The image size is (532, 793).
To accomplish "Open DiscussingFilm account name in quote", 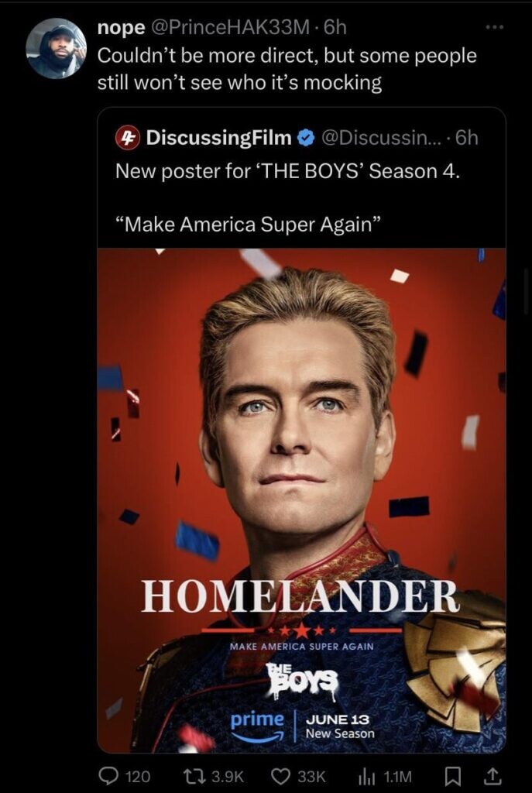I will [x=218, y=138].
